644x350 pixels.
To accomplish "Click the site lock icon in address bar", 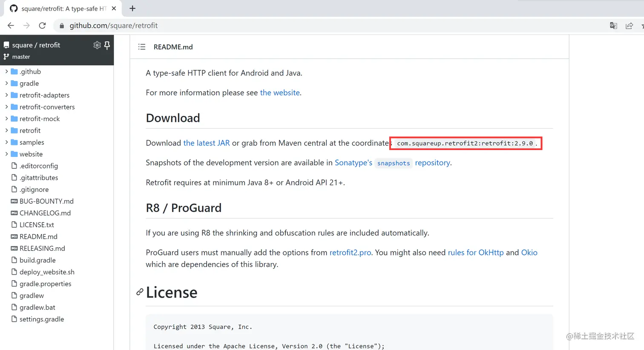I will tap(62, 26).
